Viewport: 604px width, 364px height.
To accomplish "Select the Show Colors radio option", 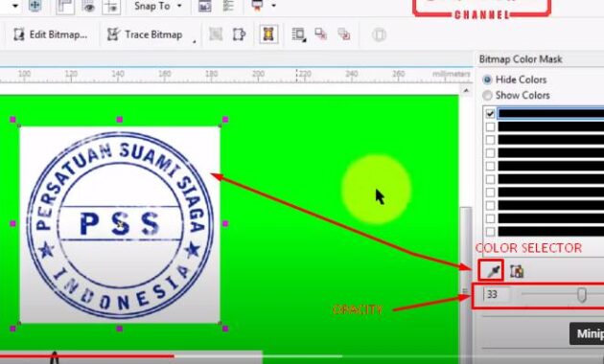I will (516, 95).
